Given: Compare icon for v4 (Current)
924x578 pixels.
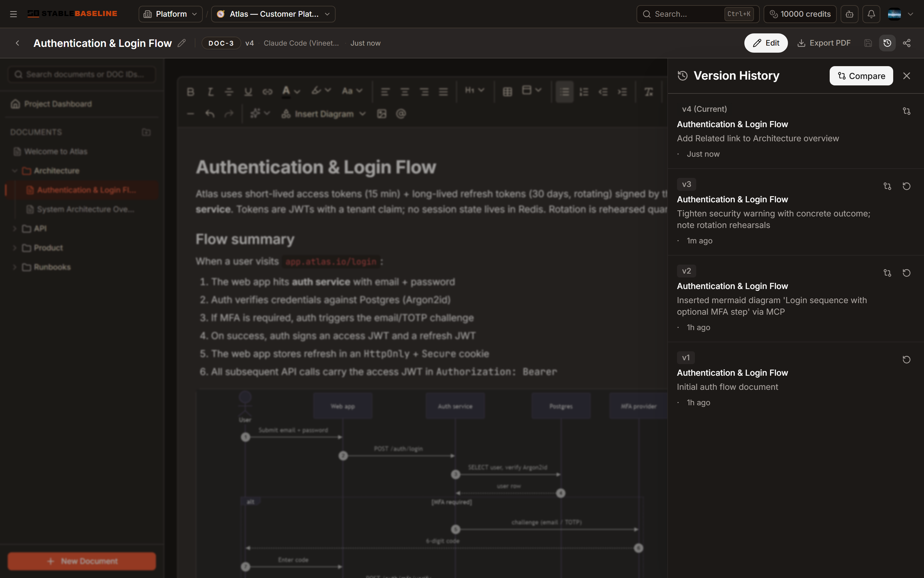Looking at the screenshot, I should [906, 111].
